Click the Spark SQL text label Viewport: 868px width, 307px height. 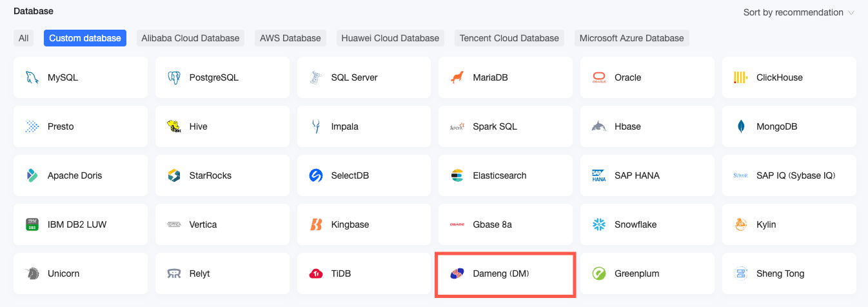coord(495,126)
